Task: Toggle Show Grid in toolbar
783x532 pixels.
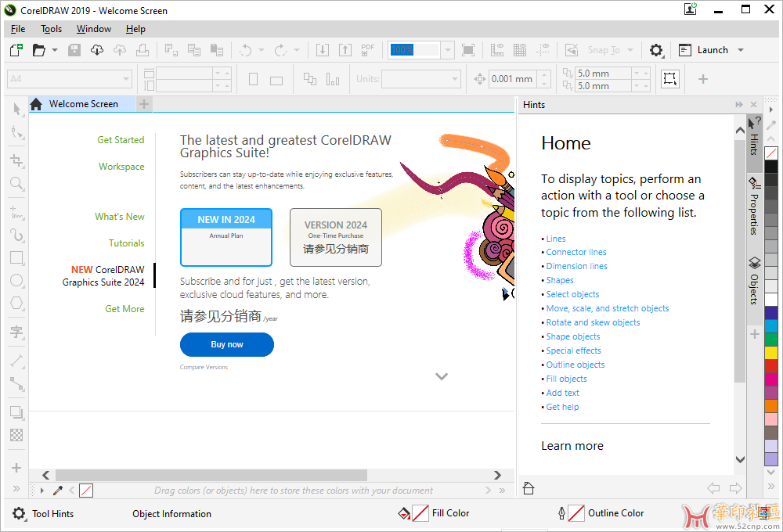Action: 520,50
